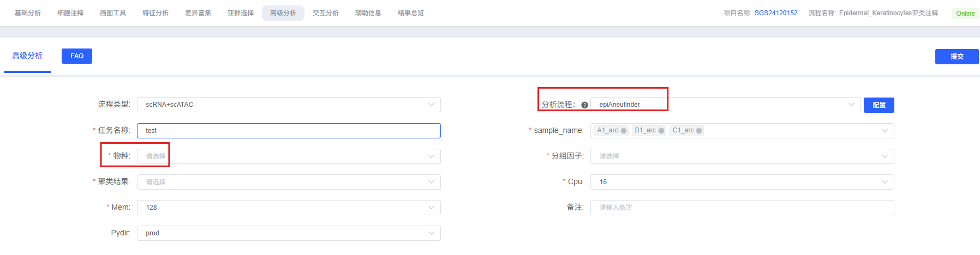This screenshot has height=255, width=980.
Task: Click the 任务名称 input field containing test
Action: (289, 131)
